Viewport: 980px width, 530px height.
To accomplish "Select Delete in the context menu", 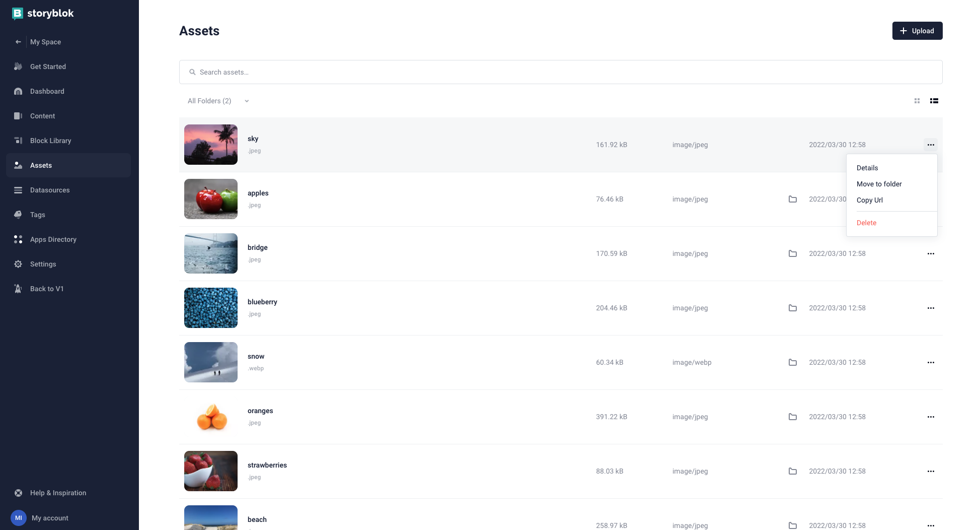I will point(866,223).
